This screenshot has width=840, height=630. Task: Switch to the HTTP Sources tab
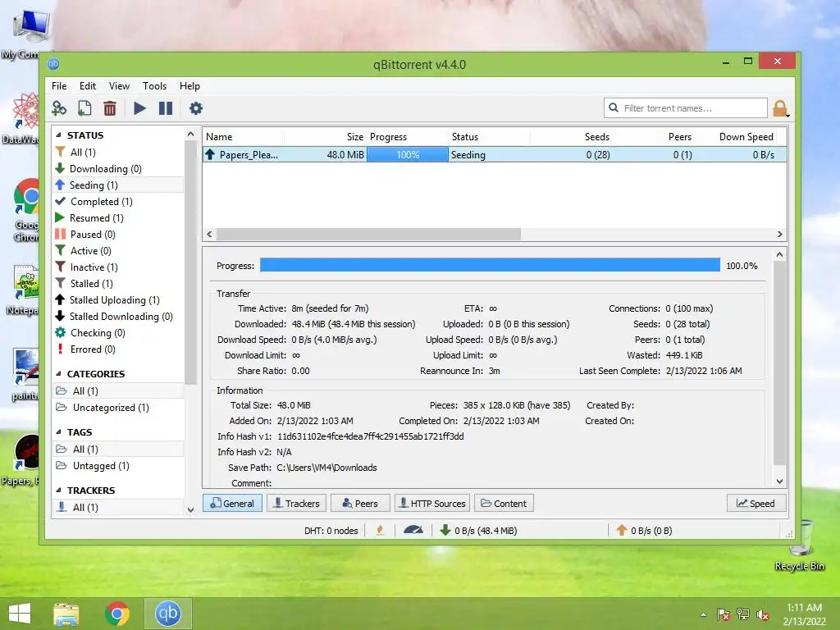[432, 504]
